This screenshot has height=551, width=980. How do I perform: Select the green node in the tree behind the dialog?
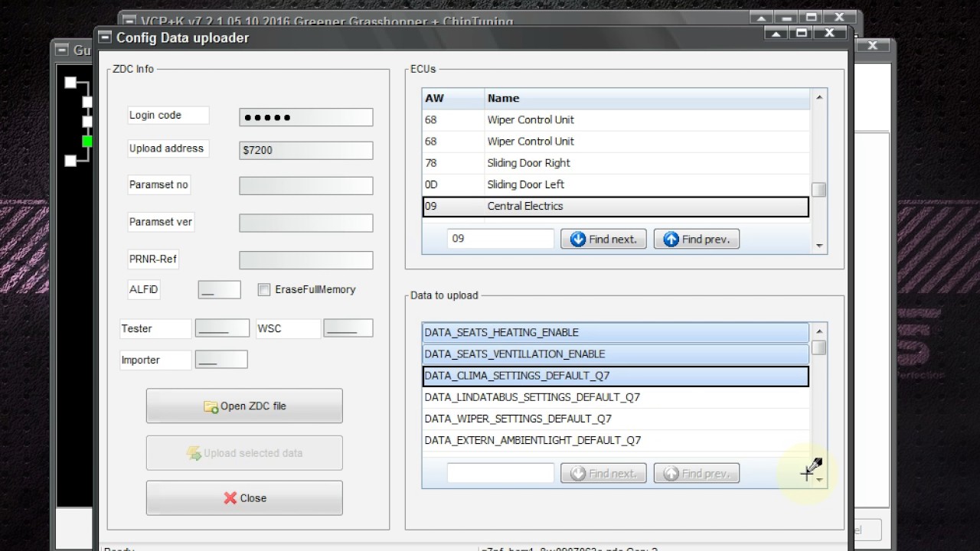tap(87, 141)
